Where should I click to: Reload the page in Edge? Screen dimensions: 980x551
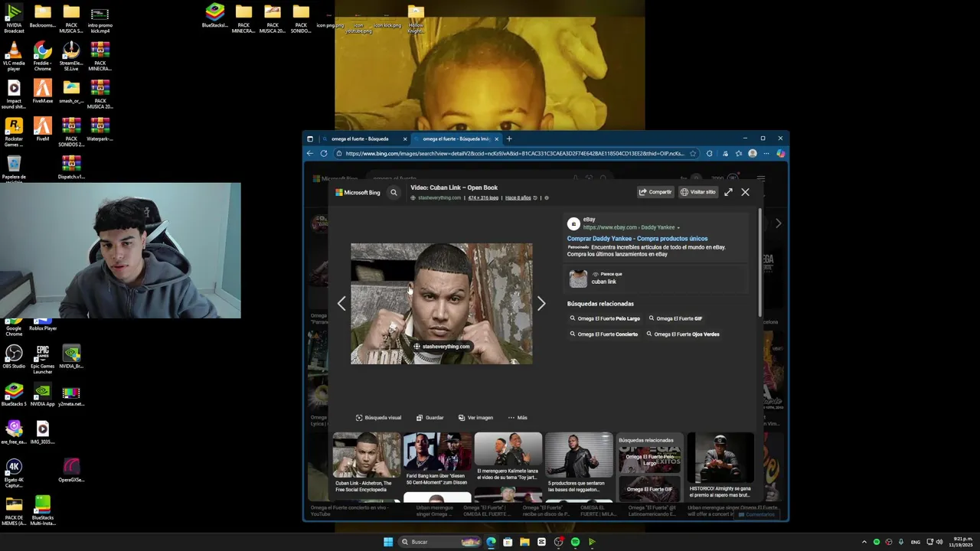point(324,153)
